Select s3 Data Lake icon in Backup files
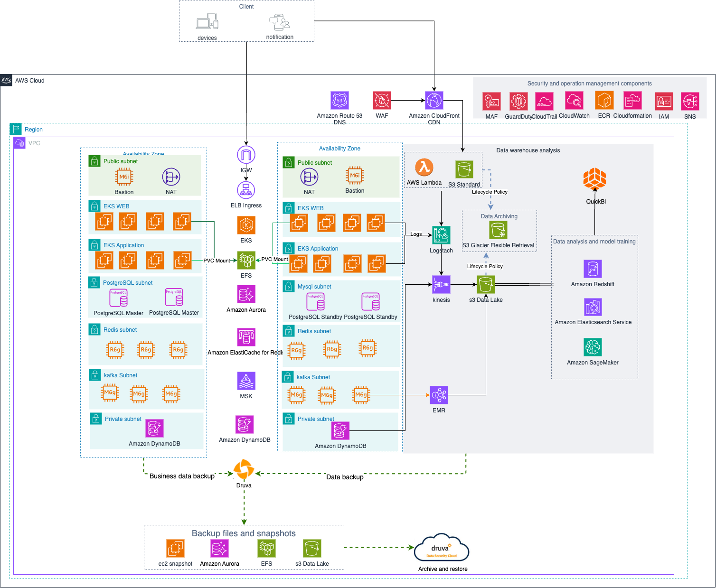 [x=312, y=549]
